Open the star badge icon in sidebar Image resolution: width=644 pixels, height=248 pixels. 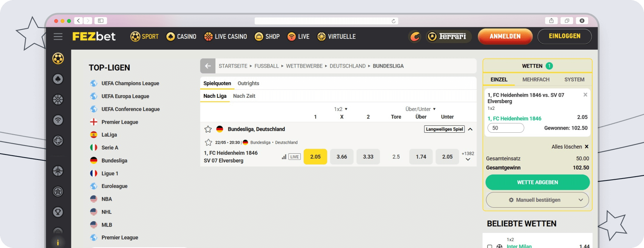(x=58, y=191)
